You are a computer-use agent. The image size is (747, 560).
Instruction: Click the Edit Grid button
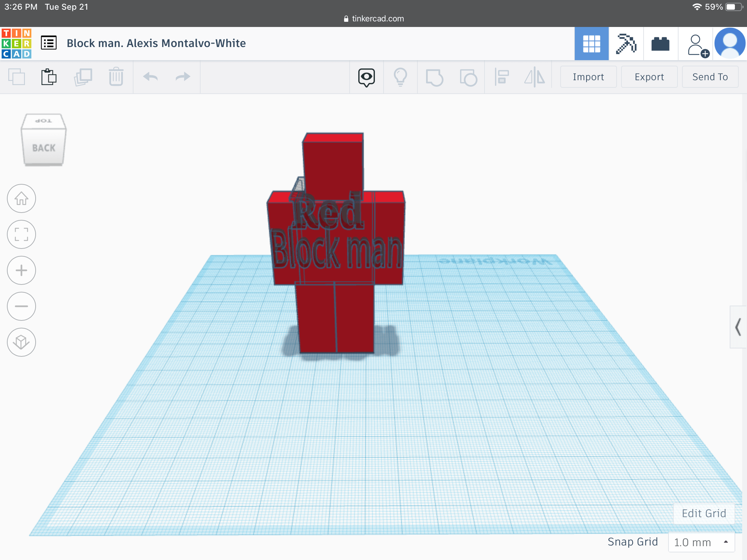[x=704, y=513]
